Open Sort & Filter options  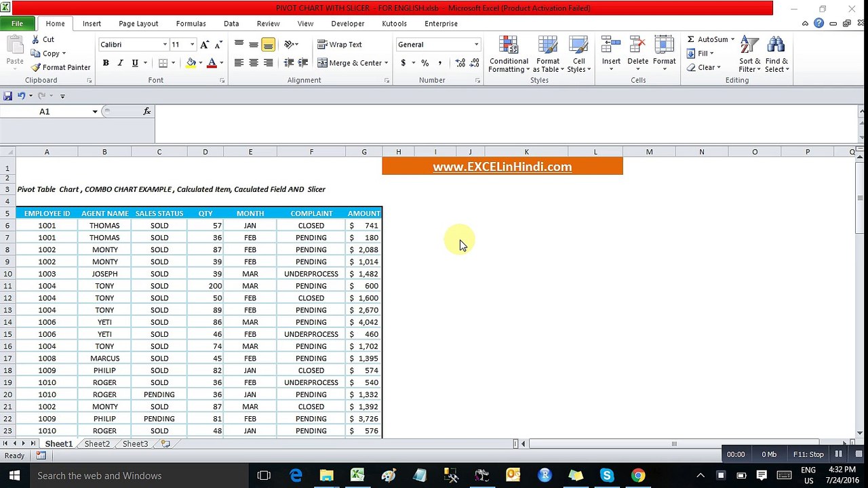749,54
